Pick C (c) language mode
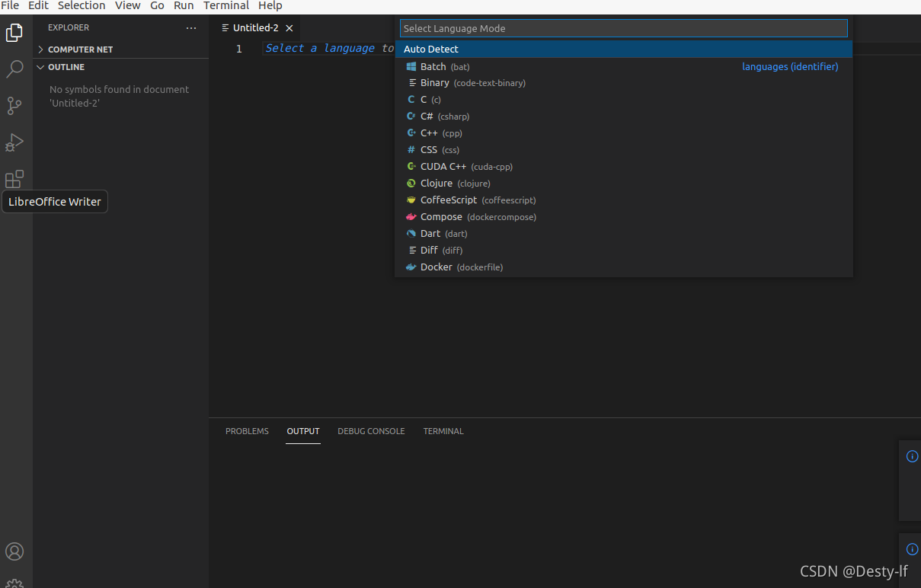921x588 pixels. 623,100
